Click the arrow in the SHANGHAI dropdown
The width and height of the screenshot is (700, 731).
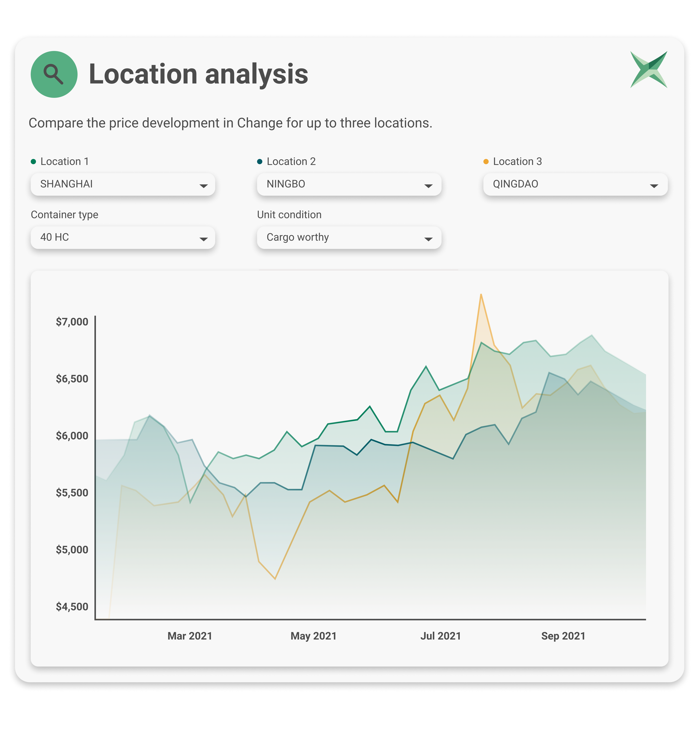(x=203, y=186)
